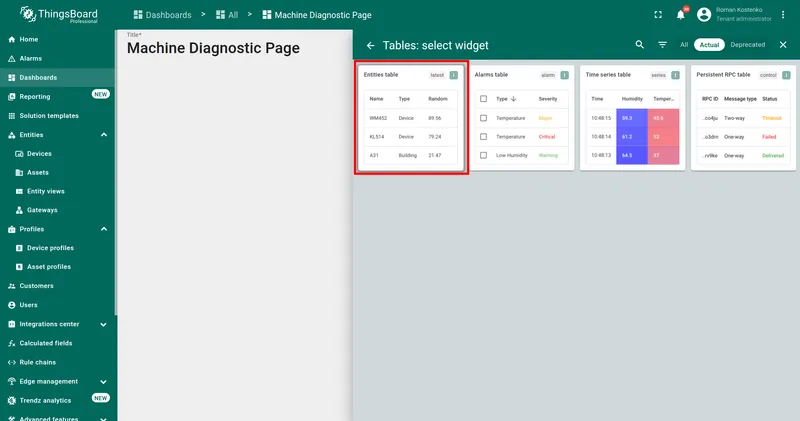Open Home from the sidebar
This screenshot has width=800, height=421.
(x=57, y=39)
